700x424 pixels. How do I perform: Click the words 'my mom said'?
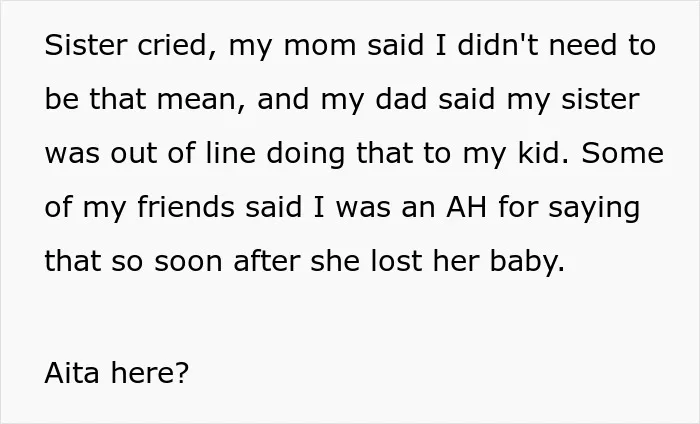(x=326, y=47)
